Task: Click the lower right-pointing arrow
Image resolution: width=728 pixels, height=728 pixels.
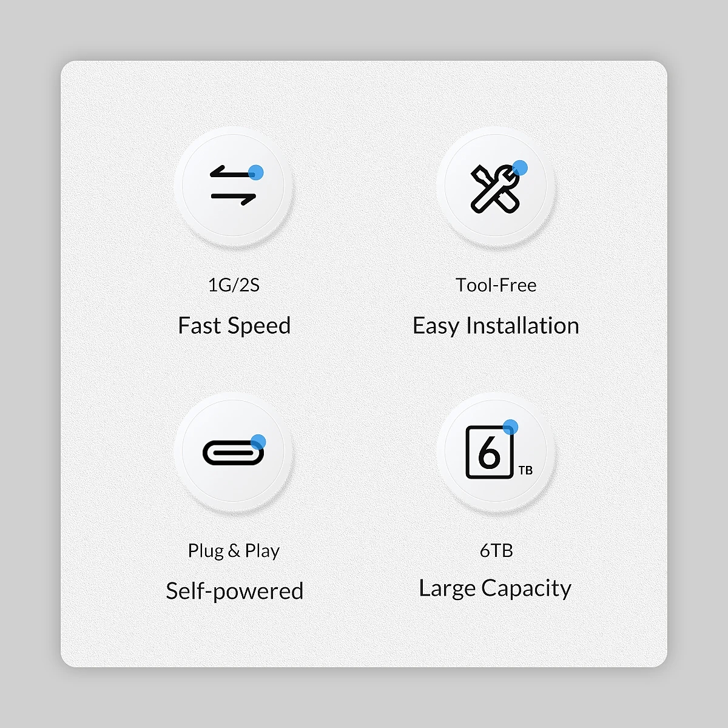Action: pyautogui.click(x=234, y=198)
